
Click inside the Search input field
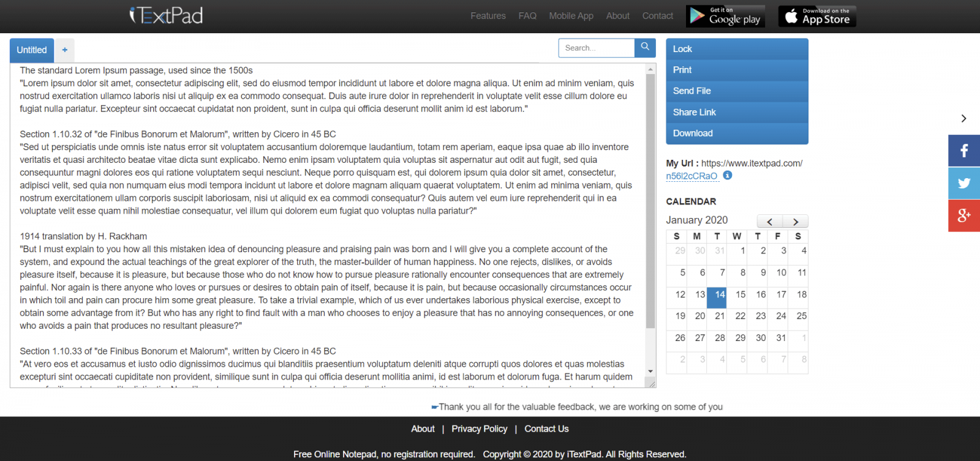[x=596, y=48]
